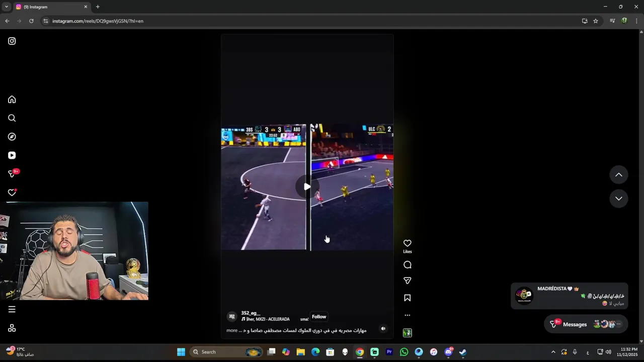Switch input language indicator in tray
The image size is (644, 362).
tap(588, 352)
